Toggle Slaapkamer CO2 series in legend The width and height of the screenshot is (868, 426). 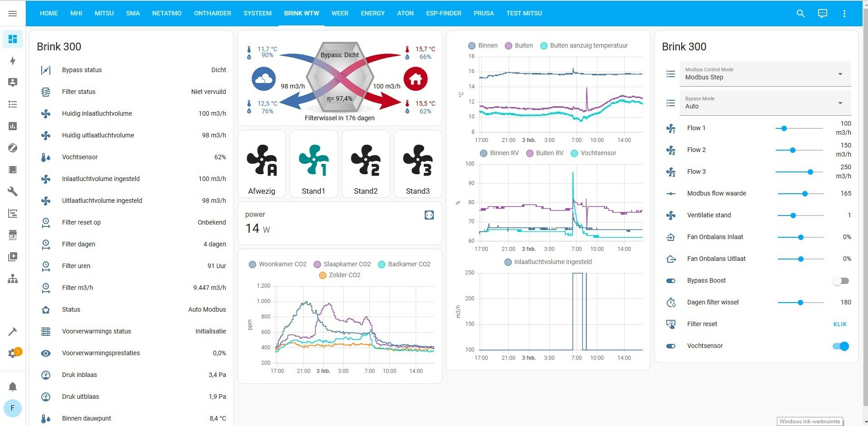pos(342,264)
